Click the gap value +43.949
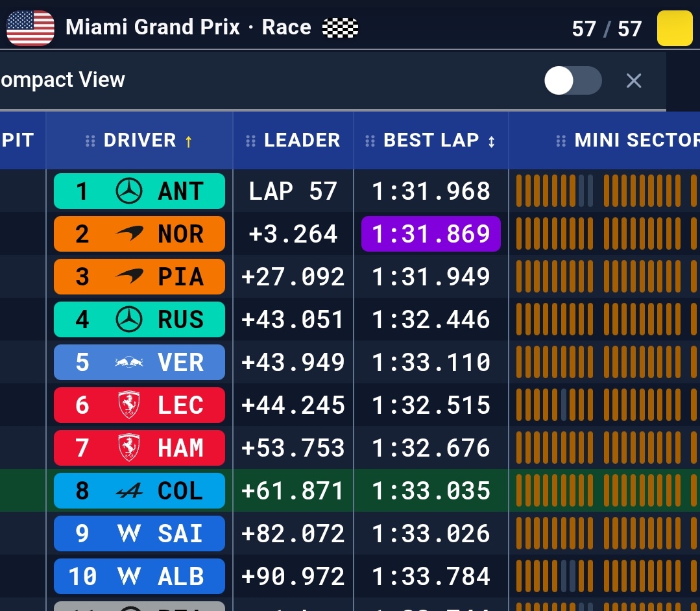Screen dimensions: 700x611 (293, 363)
